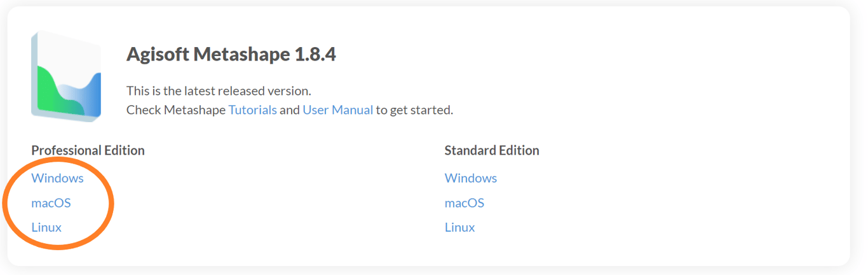Click the word Agisoft in the title
868x275 pixels.
click(157, 55)
